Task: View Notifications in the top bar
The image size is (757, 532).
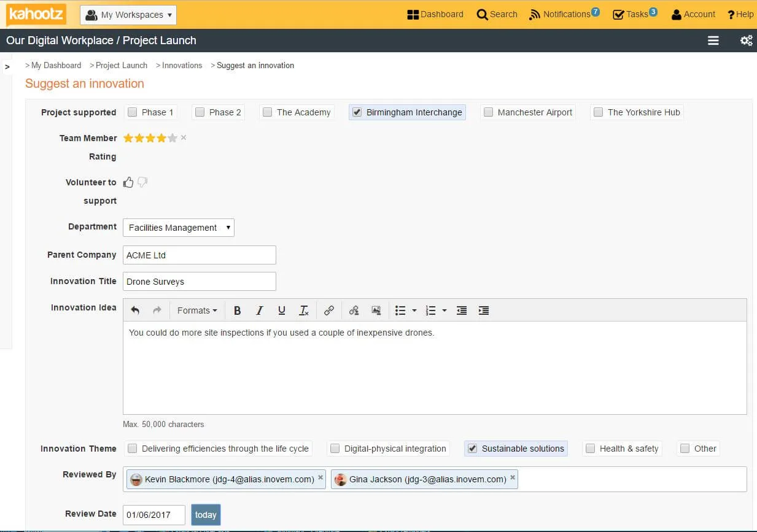Action: [x=564, y=13]
